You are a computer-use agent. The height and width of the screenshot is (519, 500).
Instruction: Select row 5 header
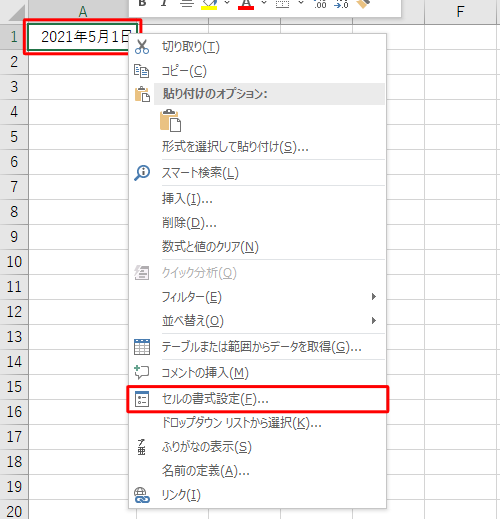[x=14, y=137]
